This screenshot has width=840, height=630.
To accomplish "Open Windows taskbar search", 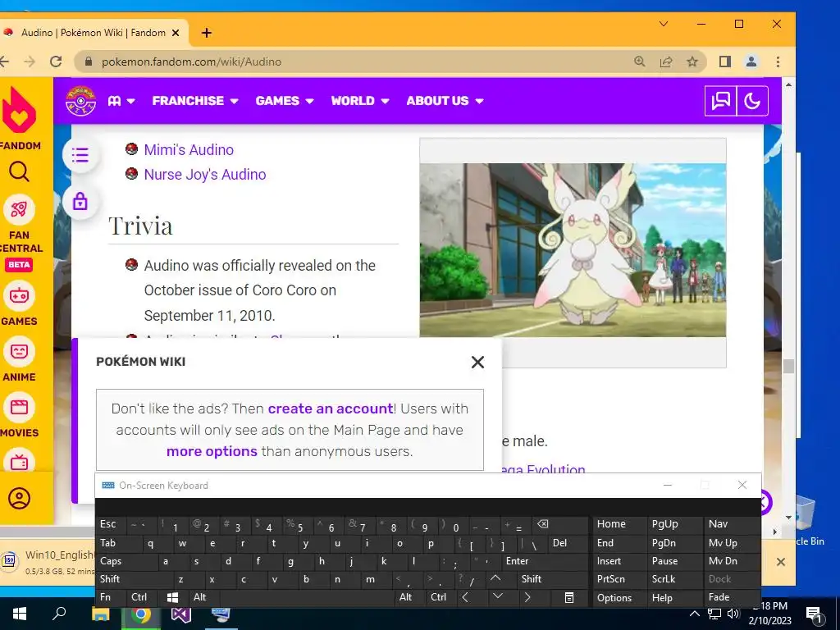I will (x=59, y=614).
